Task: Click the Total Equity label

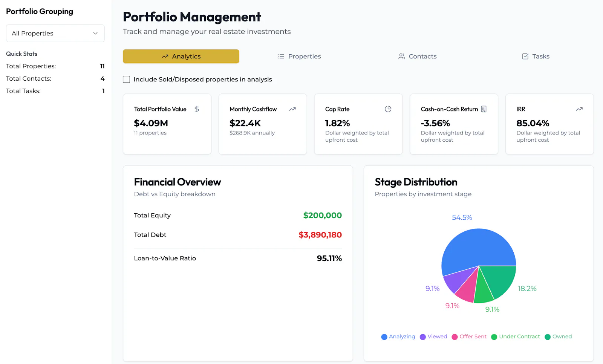Action: click(x=152, y=216)
